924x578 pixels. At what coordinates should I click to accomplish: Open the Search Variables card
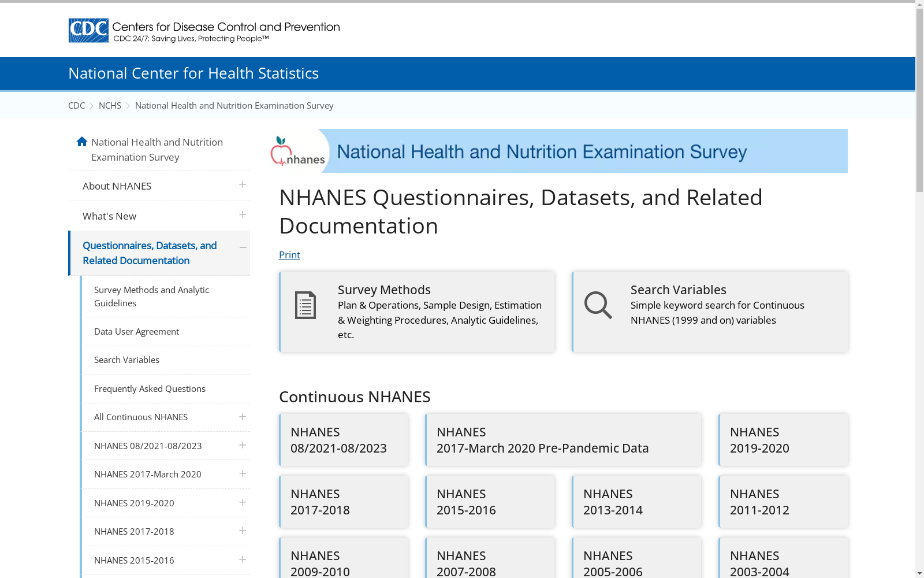coord(710,312)
